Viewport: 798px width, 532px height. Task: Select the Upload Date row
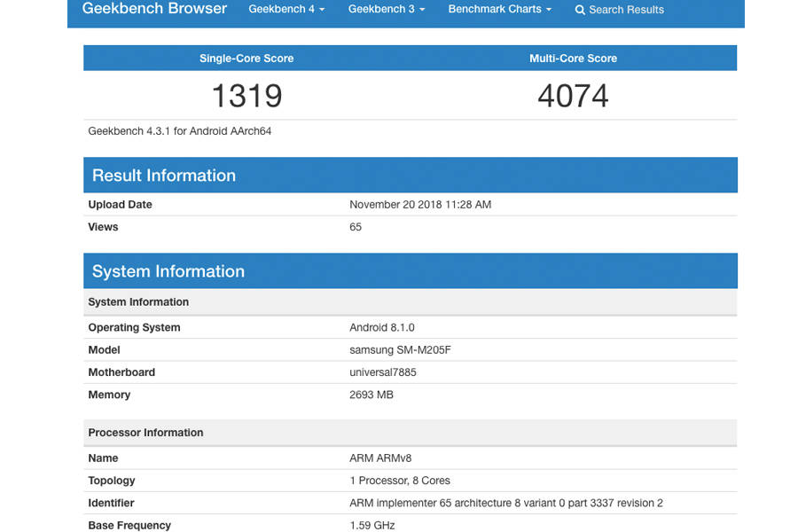tap(120, 204)
